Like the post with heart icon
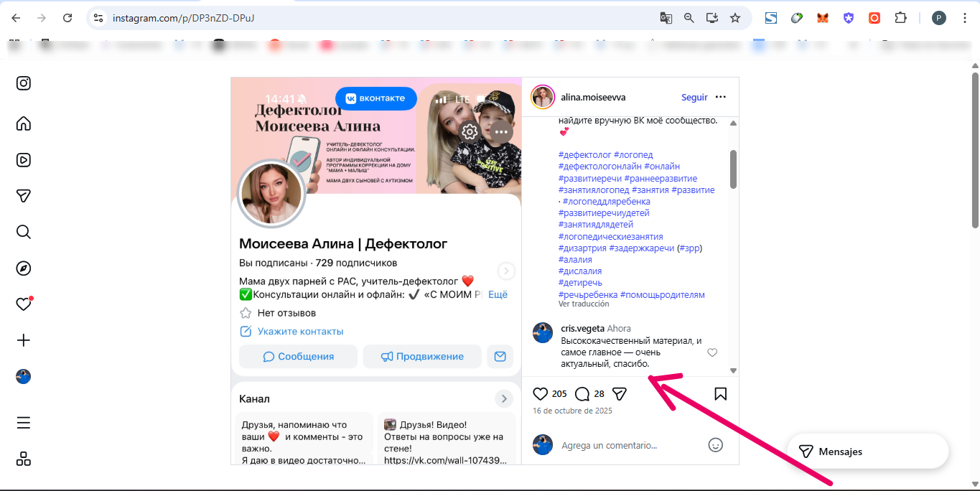The height and width of the screenshot is (491, 980). pos(541,393)
